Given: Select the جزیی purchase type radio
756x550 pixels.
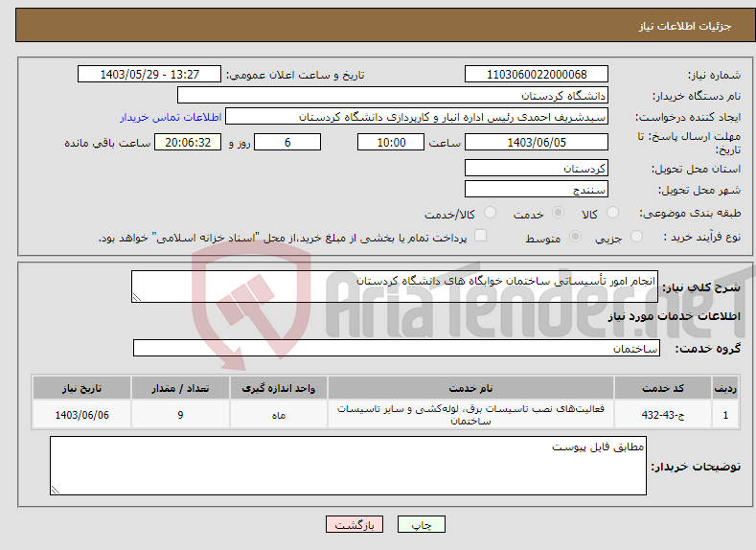Looking at the screenshot, I should tap(636, 237).
